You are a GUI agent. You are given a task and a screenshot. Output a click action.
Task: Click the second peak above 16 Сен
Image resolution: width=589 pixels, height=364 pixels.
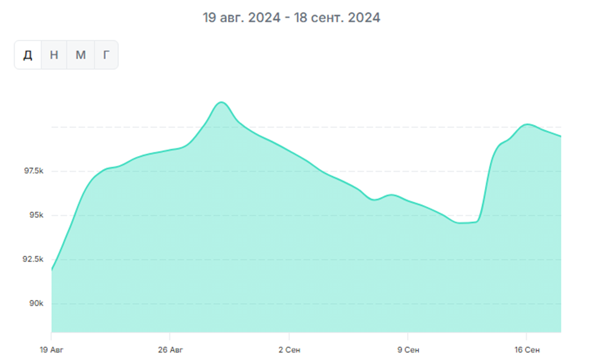click(x=527, y=124)
